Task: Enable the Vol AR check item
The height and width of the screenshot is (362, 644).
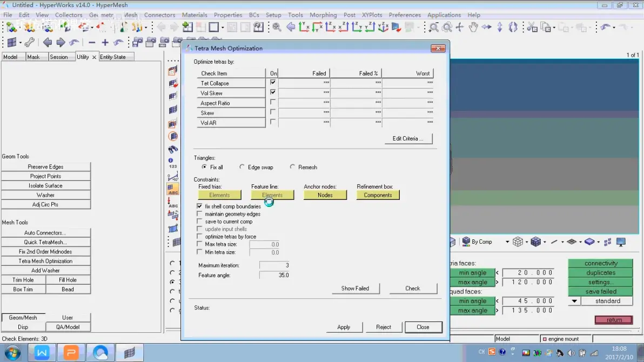Action: [273, 122]
